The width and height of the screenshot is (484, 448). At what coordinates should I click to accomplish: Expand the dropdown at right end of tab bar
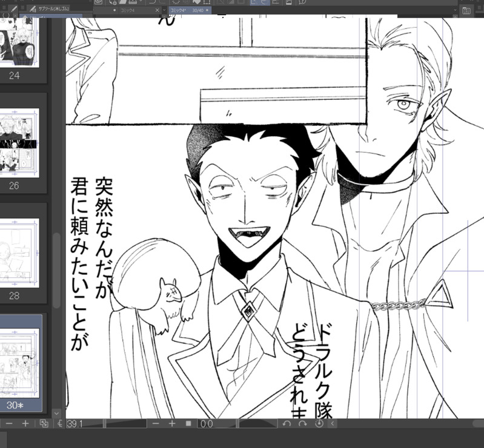(x=455, y=10)
